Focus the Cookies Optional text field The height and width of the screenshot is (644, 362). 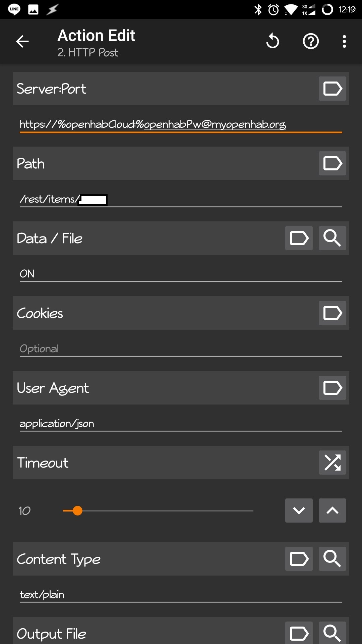(x=180, y=349)
